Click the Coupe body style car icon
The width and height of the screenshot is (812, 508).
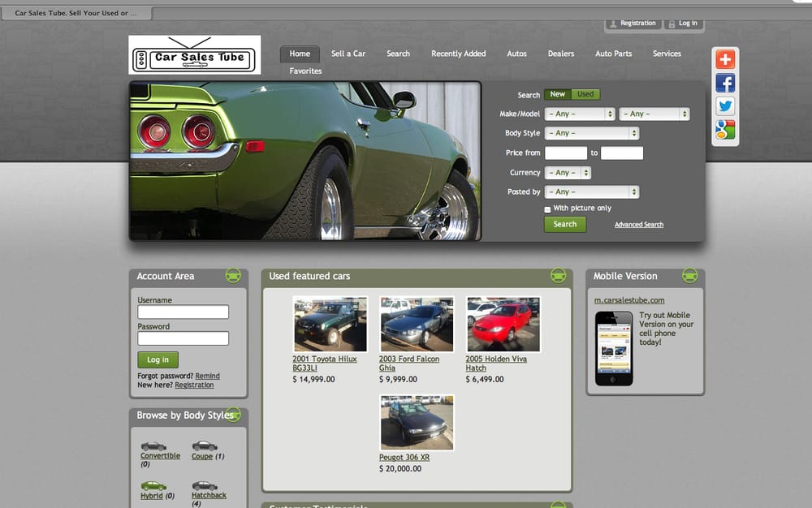(204, 446)
